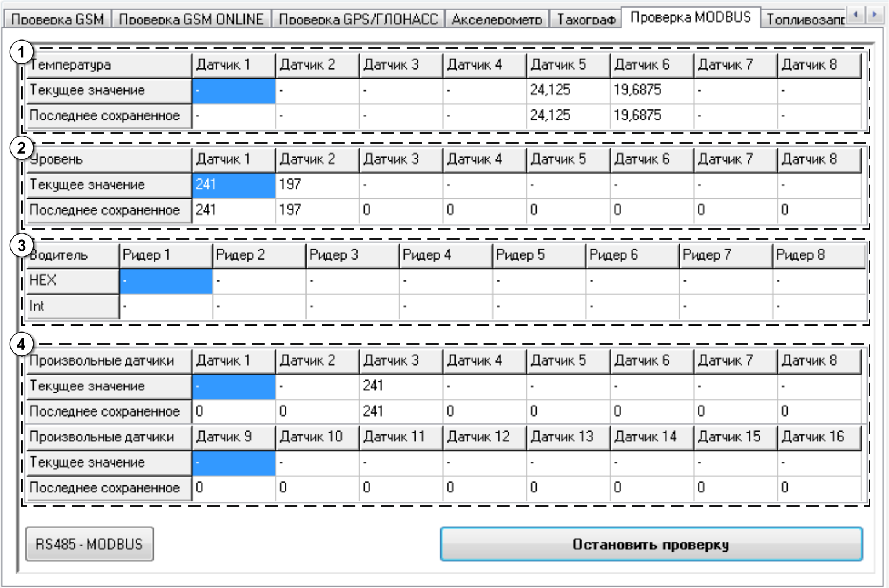Select Произвольные датчики current value 241
Image resolution: width=889 pixels, height=588 pixels.
(401, 386)
